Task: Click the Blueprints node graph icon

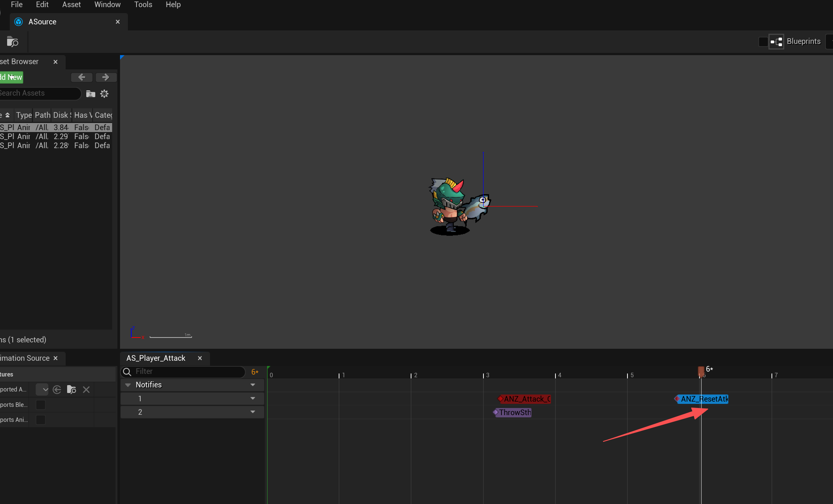Action: click(776, 42)
